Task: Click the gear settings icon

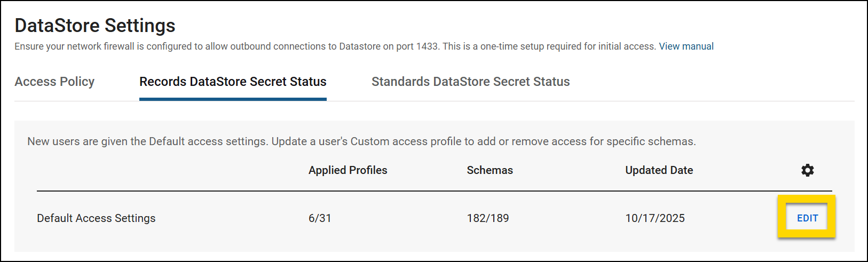Action: click(x=807, y=170)
